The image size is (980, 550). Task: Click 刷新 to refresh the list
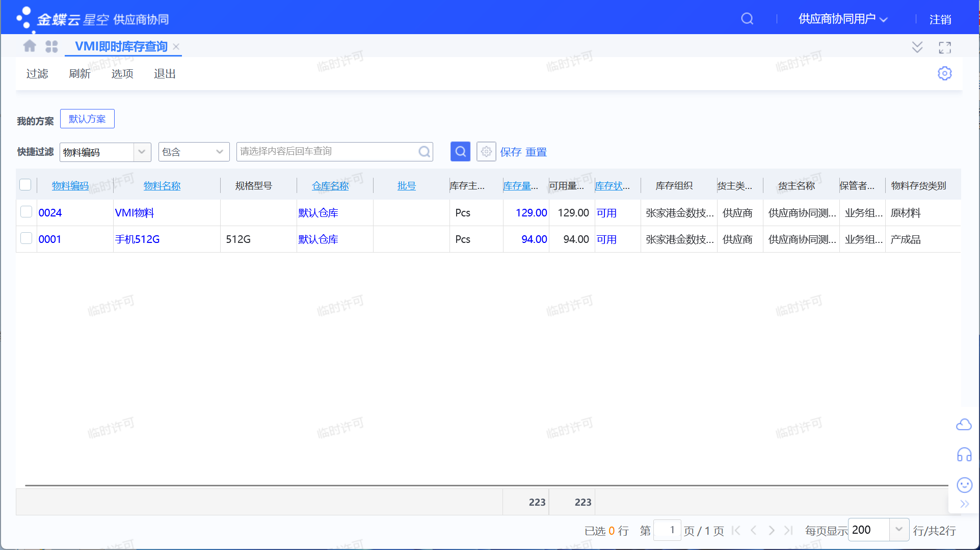tap(80, 74)
